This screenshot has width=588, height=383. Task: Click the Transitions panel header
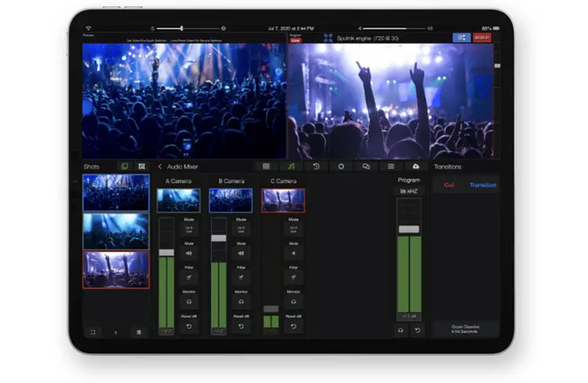(448, 166)
